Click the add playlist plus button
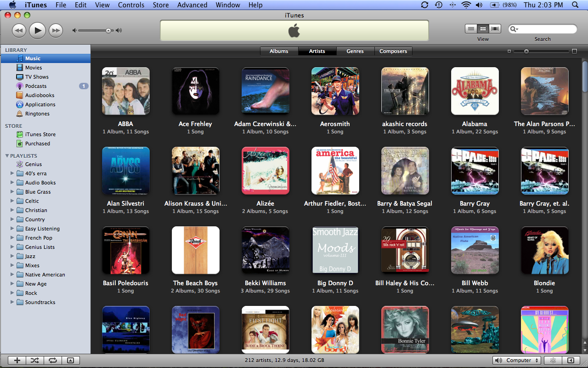Screen dimensions: 588x368 (x=17, y=361)
